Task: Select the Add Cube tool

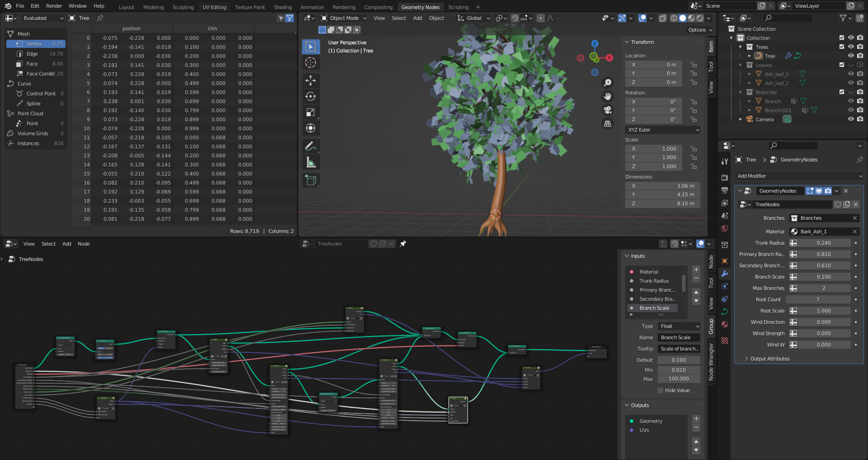Action: (311, 180)
